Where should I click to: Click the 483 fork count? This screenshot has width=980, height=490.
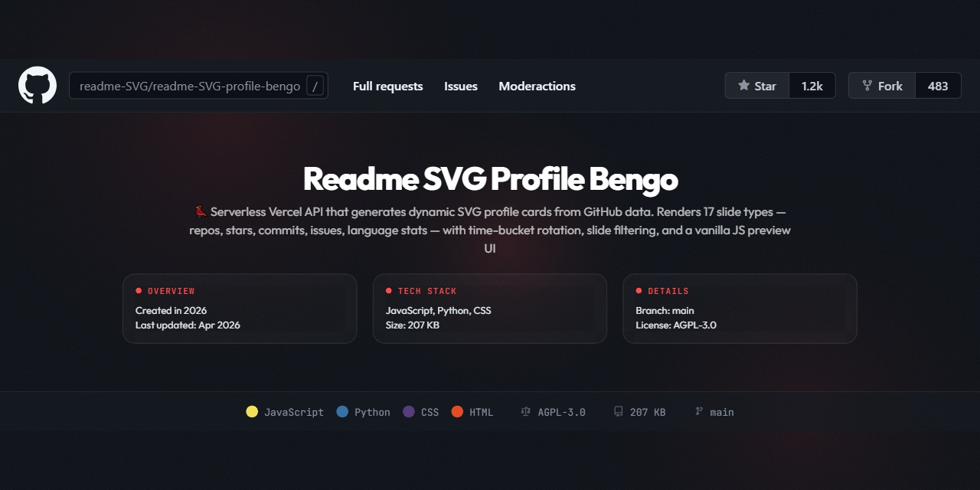938,85
